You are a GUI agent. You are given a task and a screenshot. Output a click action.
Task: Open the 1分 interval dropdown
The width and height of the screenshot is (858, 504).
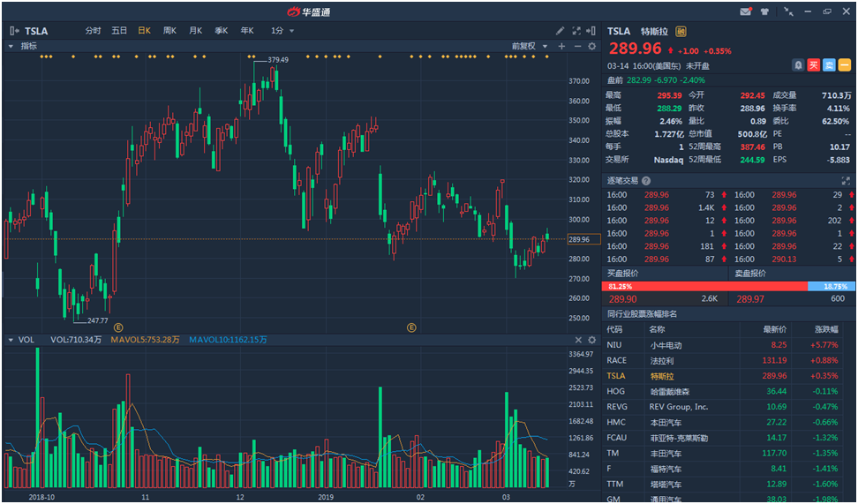tap(282, 31)
